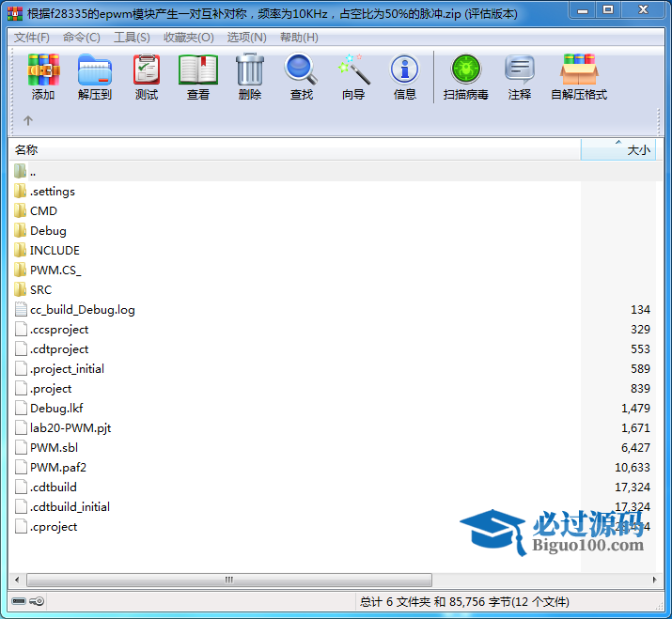Open the Comment (注释) tool
This screenshot has height=619, width=672.
click(520, 77)
